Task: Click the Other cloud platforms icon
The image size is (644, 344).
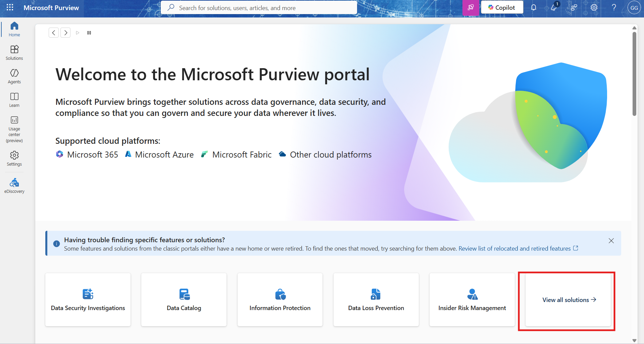Action: [x=283, y=154]
